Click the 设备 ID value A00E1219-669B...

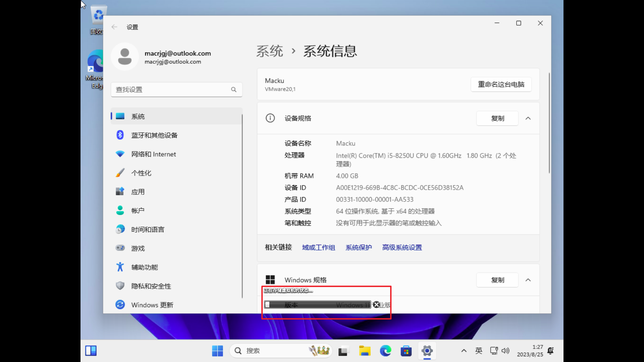click(x=399, y=188)
